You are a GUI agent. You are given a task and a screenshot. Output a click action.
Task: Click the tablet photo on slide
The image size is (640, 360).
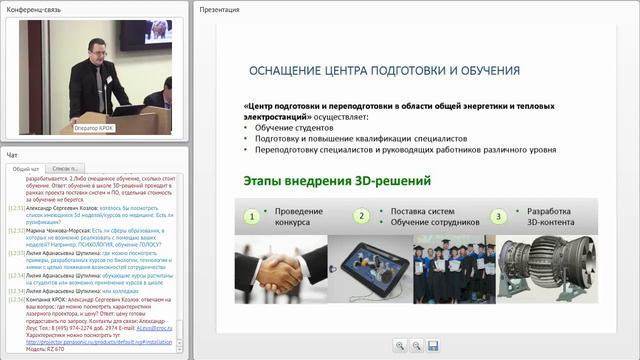371,269
